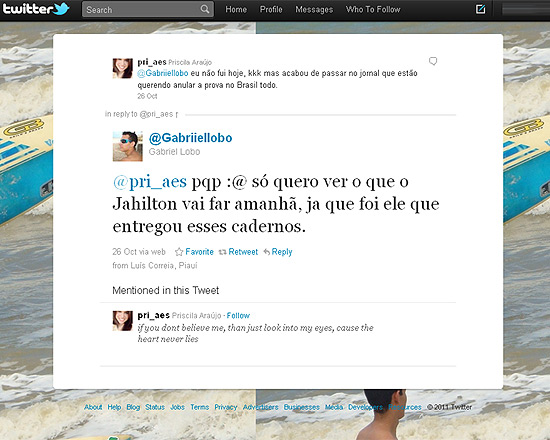Click 'Gabriel Lobo' display name

click(x=174, y=152)
